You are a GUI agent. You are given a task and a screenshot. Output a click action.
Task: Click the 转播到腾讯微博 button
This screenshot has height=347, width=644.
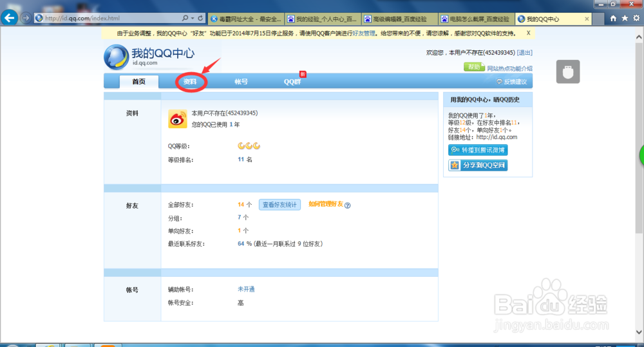tap(478, 150)
